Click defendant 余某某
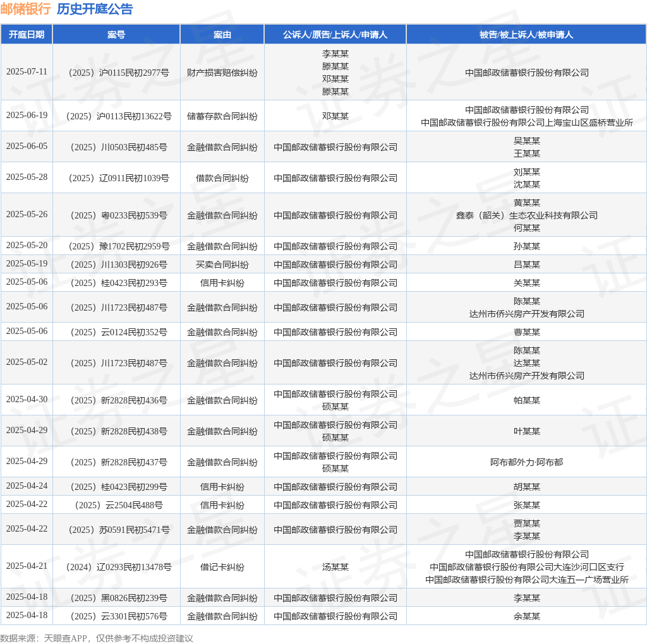This screenshot has width=647, height=644. [x=526, y=616]
